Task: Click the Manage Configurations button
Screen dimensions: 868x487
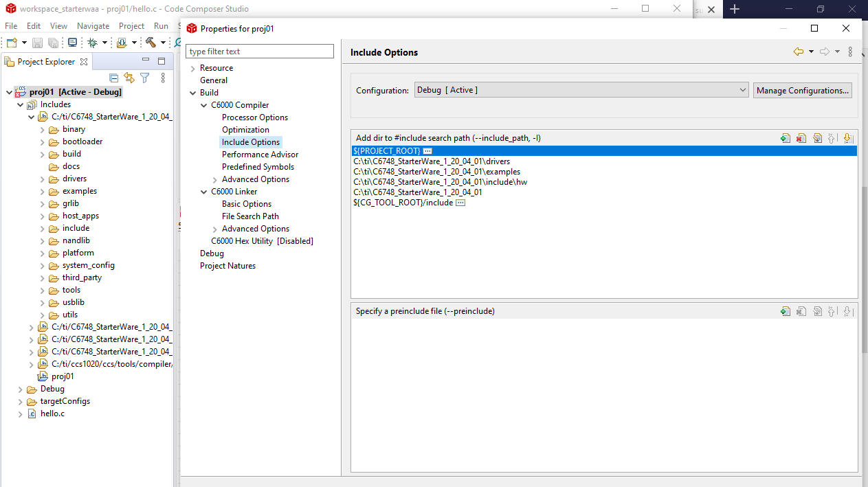Action: point(802,91)
